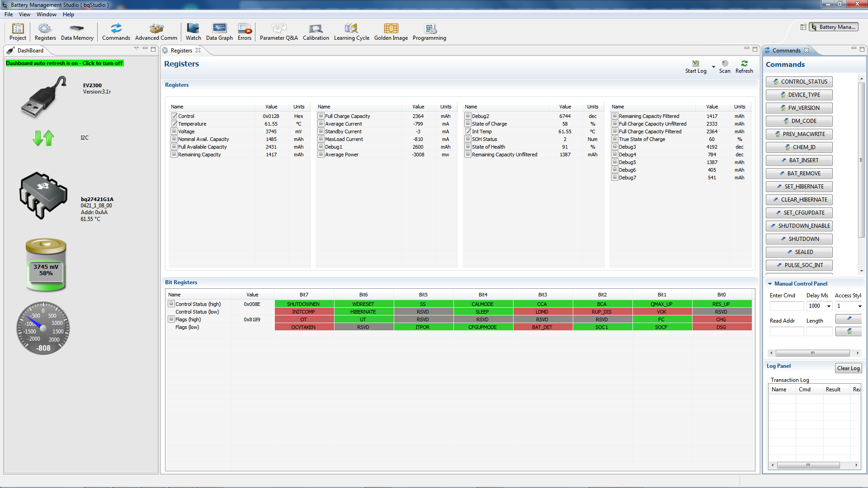The image size is (868, 488).
Task: Toggle Control Status (high) row checkbox
Action: (171, 304)
